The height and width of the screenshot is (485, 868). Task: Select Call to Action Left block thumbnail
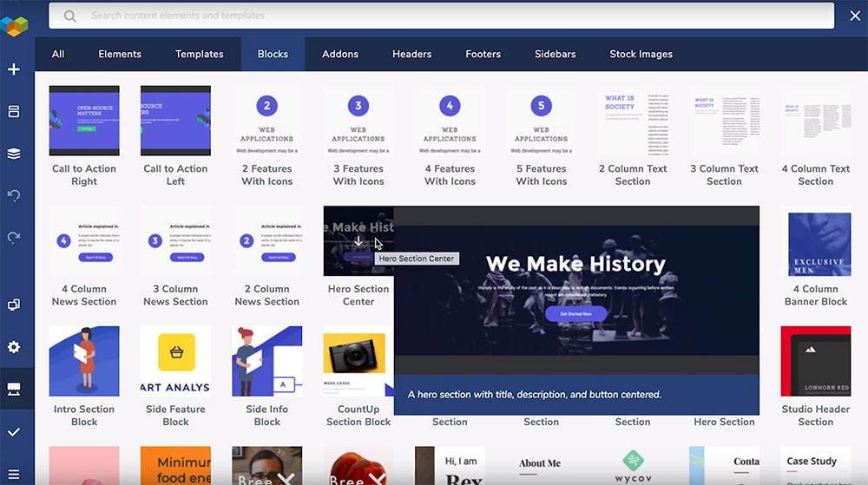click(x=175, y=121)
